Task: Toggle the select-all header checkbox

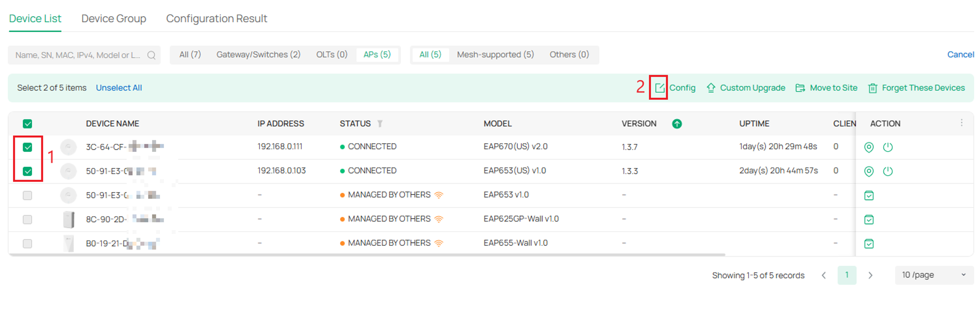Action: point(28,124)
